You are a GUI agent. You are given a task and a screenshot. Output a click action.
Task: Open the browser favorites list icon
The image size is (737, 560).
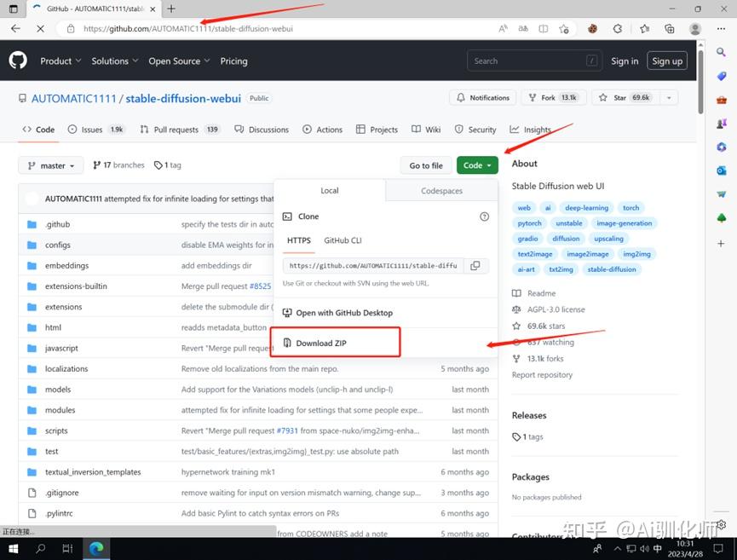pos(644,29)
